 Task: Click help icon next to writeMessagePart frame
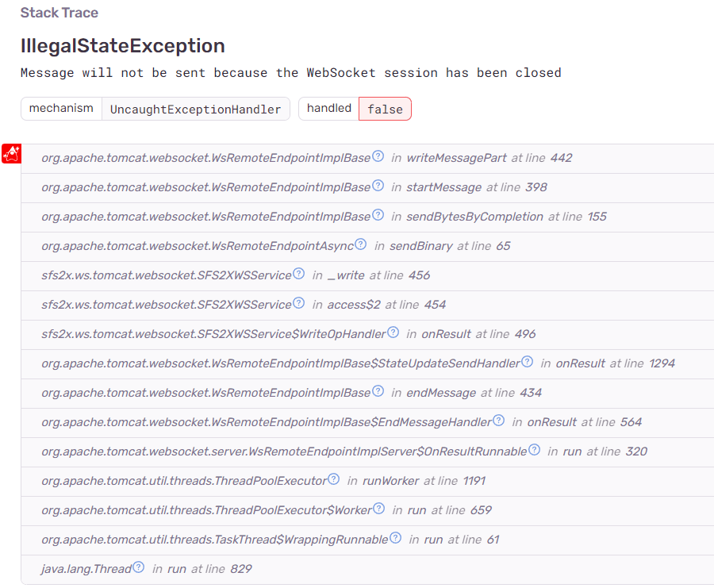378,156
